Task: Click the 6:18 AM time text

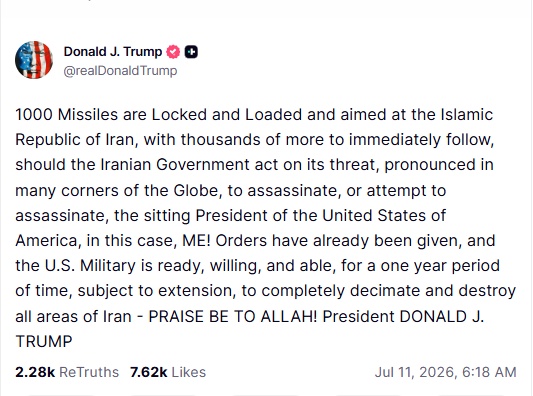Action: 489,372
